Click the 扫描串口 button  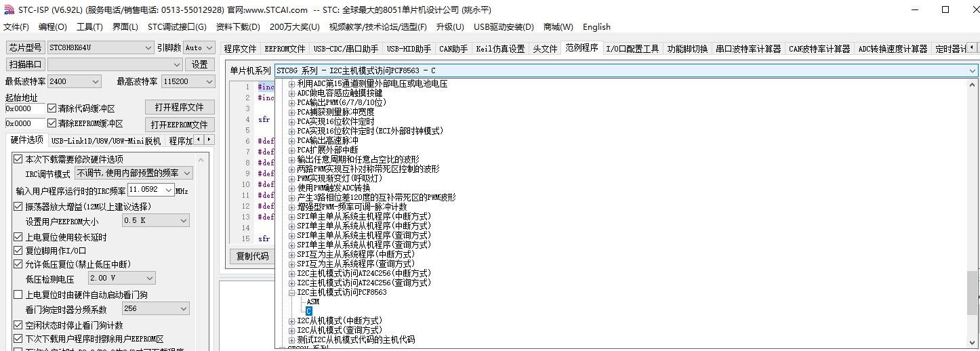point(25,64)
